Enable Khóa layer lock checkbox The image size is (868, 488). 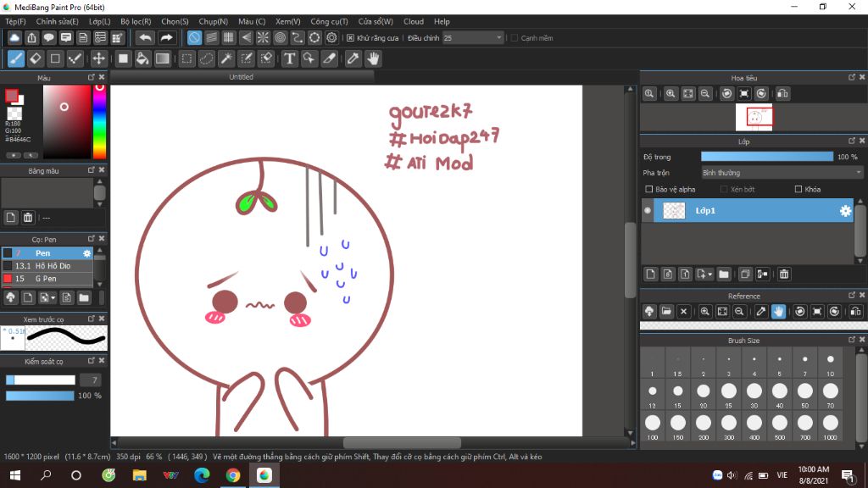point(798,189)
